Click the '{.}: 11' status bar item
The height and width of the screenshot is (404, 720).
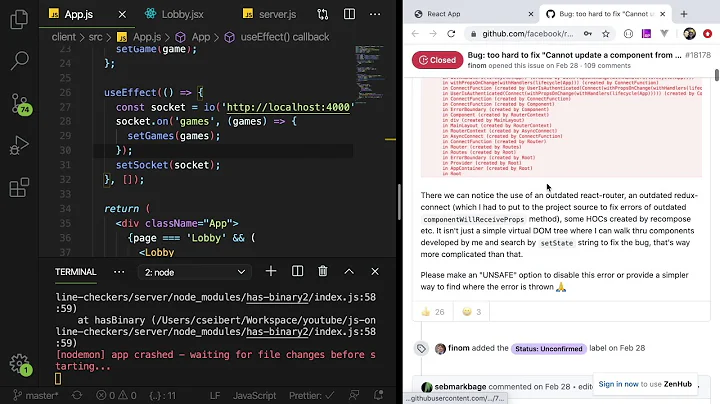(x=162, y=395)
